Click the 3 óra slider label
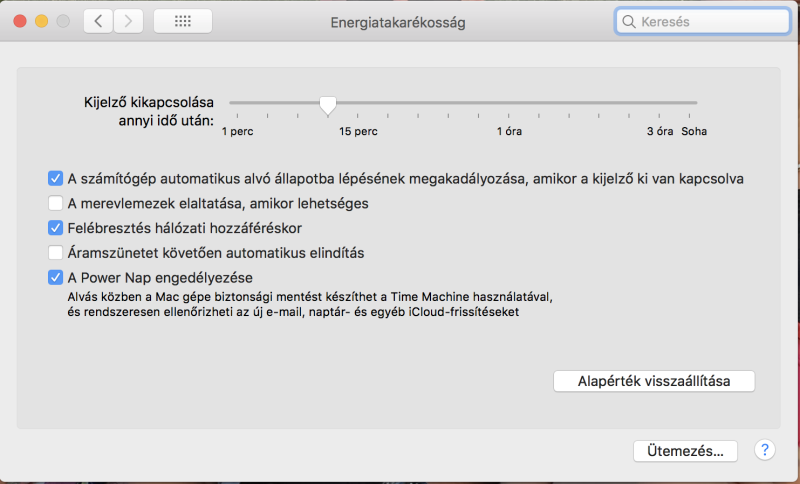The height and width of the screenshot is (484, 800). coord(660,131)
